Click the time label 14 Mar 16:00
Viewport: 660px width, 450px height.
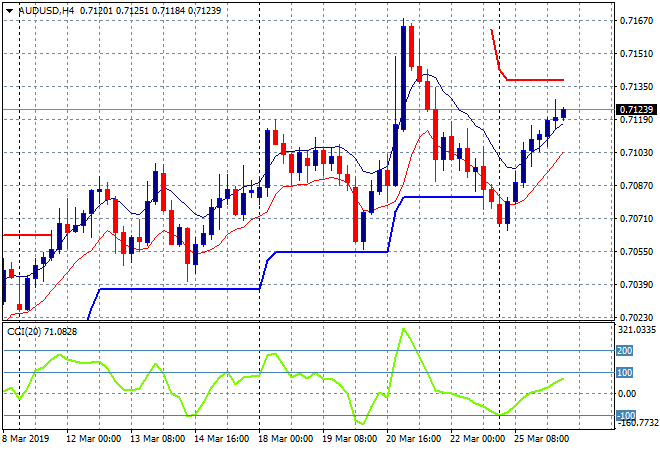tap(221, 439)
